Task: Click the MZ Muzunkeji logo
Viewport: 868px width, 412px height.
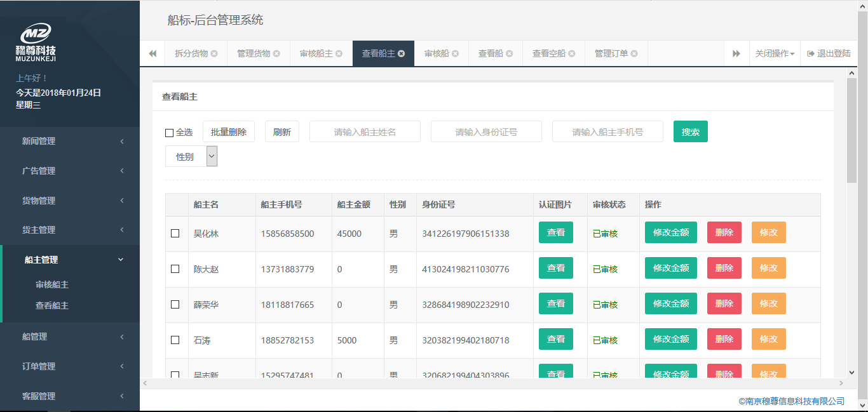Action: 36,42
